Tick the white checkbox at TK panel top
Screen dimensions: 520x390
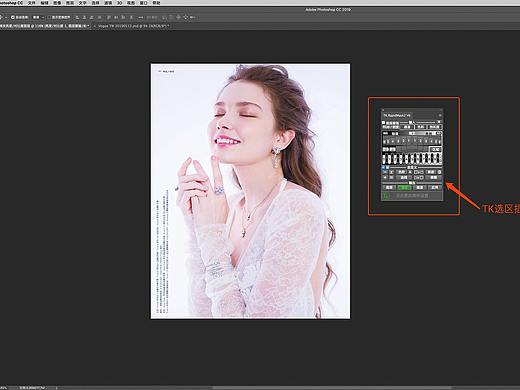tap(384, 123)
